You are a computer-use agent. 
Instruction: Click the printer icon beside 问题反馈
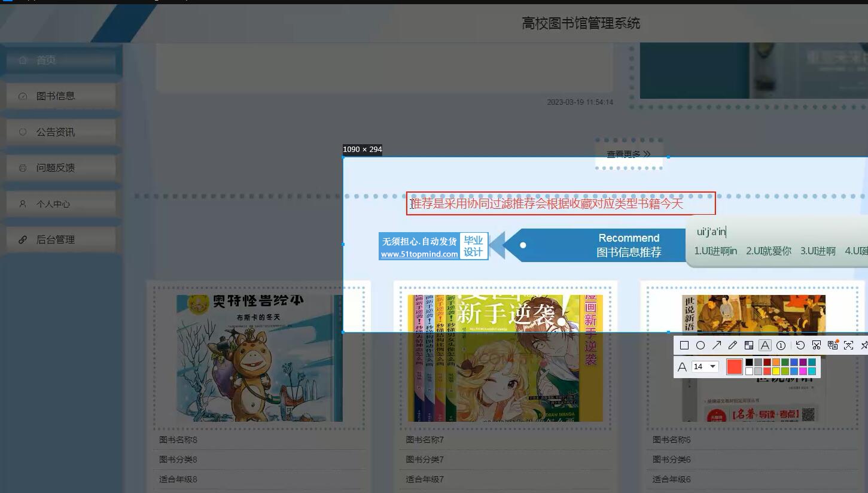click(x=23, y=168)
